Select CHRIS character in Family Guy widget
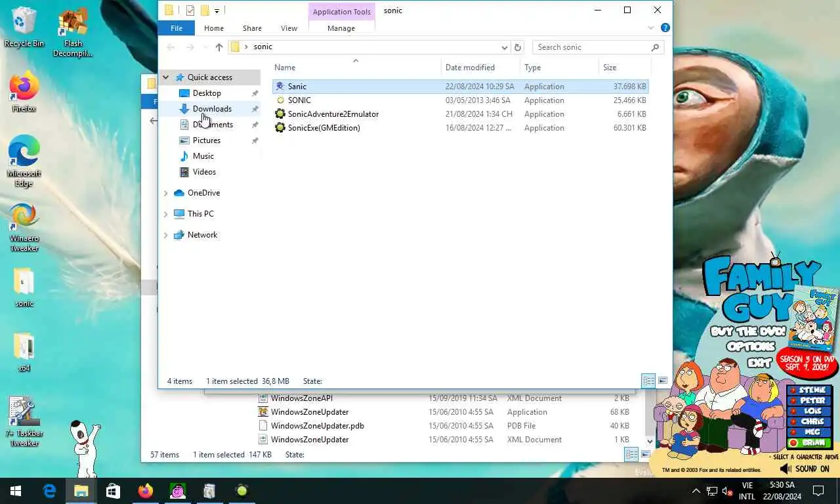 click(x=808, y=421)
